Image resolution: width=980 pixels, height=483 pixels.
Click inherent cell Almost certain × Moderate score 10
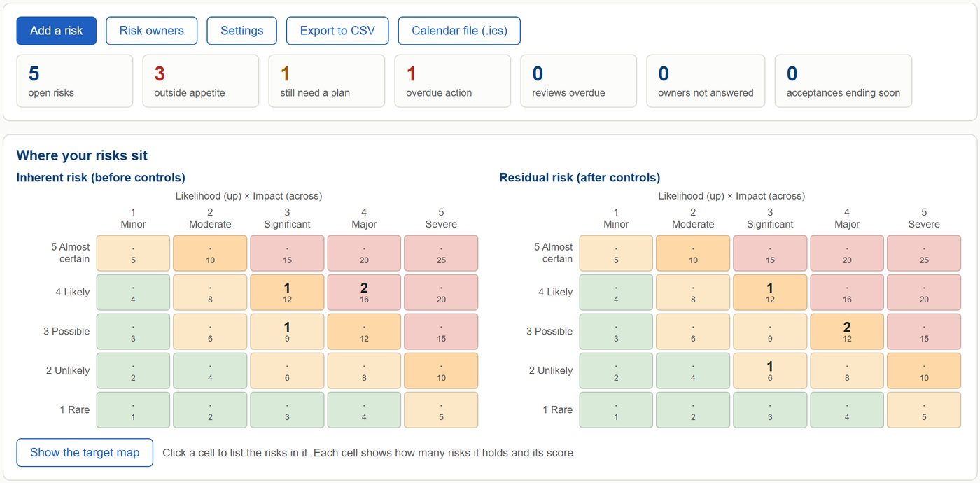[x=210, y=253]
